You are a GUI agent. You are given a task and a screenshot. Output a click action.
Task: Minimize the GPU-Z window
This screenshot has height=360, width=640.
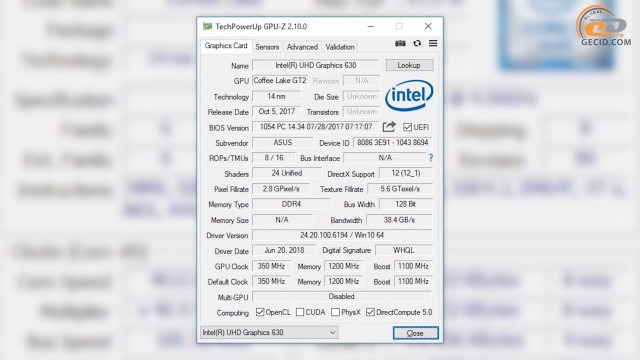[x=371, y=27]
